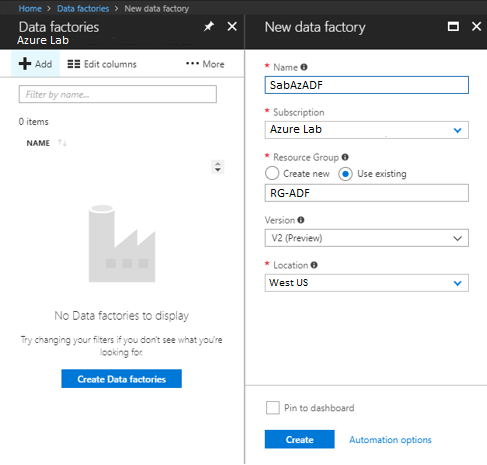Show info tooltip next to Resource Group
This screenshot has height=465, width=487.
345,157
